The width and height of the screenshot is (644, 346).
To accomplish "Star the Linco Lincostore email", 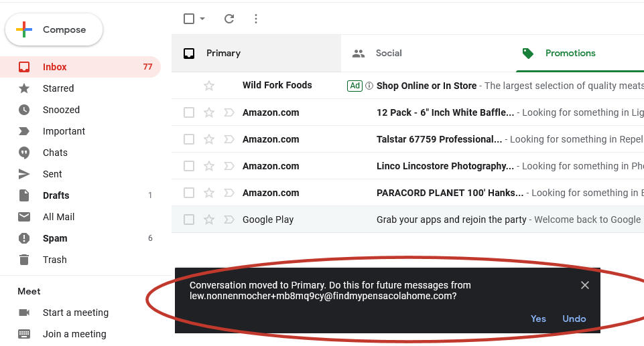I will (209, 165).
